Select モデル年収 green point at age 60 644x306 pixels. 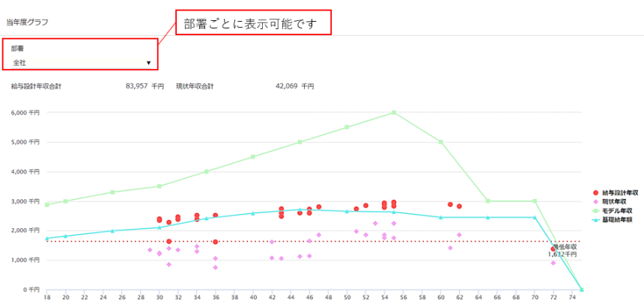tap(441, 141)
